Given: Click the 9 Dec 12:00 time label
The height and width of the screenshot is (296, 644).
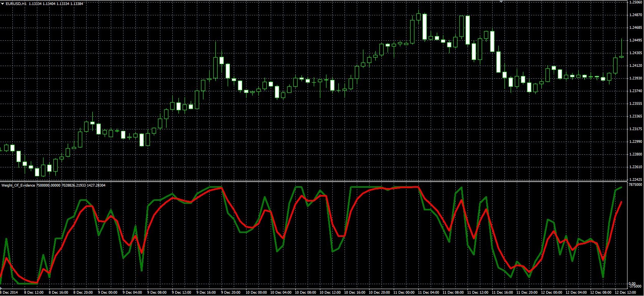Looking at the screenshot, I should point(181,293).
